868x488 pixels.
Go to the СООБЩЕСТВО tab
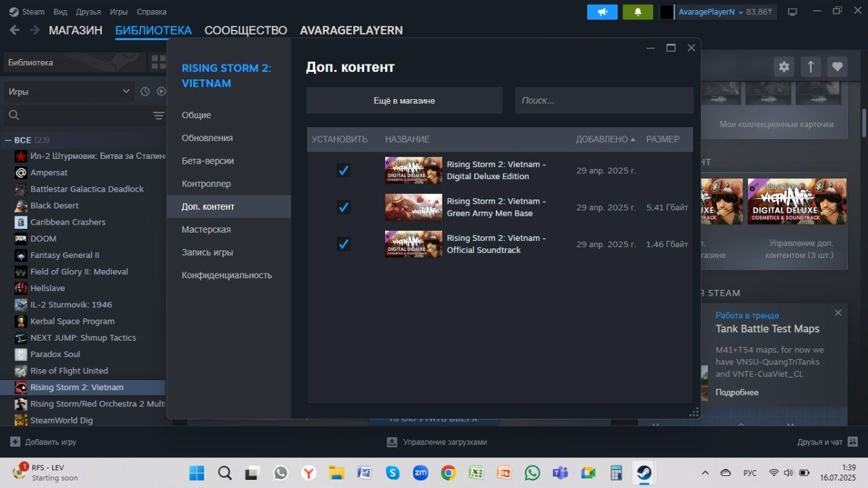coord(245,30)
